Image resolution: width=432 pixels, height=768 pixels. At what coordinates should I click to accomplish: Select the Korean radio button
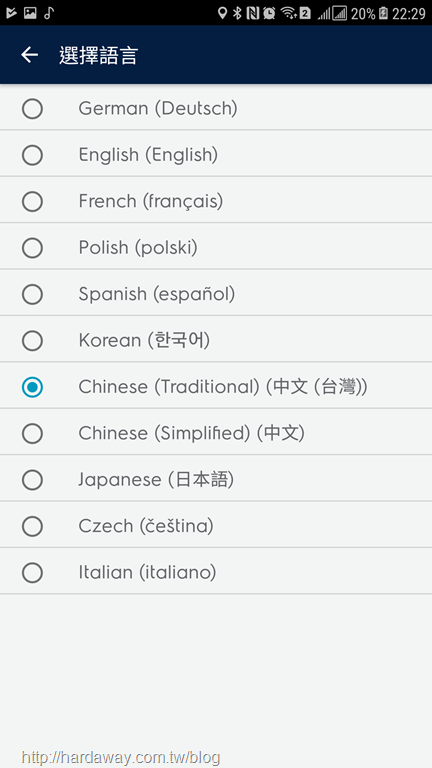tap(32, 341)
